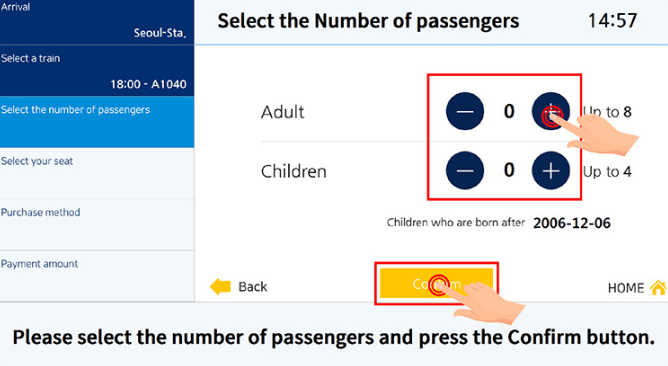The height and width of the screenshot is (366, 668).
Task: Click the yellow Back arrow icon
Action: pos(221,286)
